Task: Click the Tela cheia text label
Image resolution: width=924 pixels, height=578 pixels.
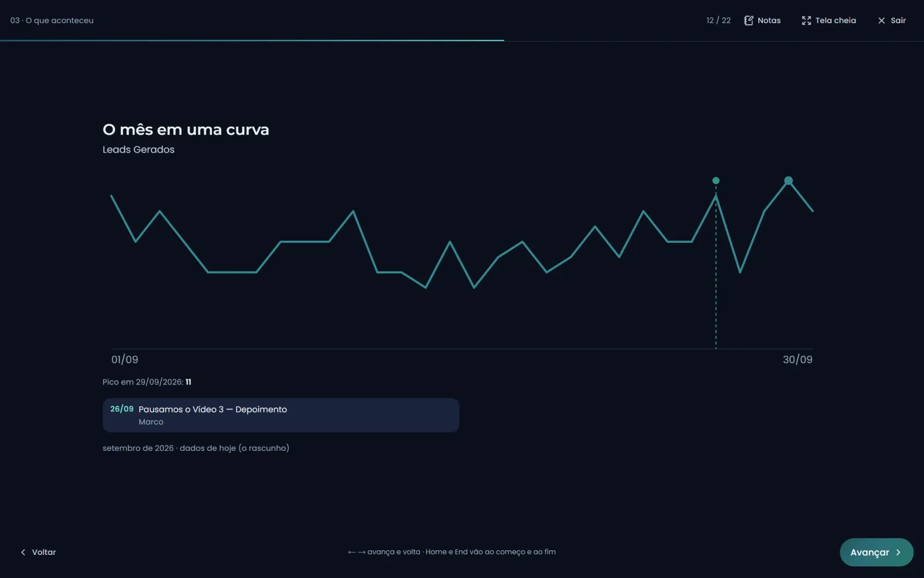Action: (836, 20)
